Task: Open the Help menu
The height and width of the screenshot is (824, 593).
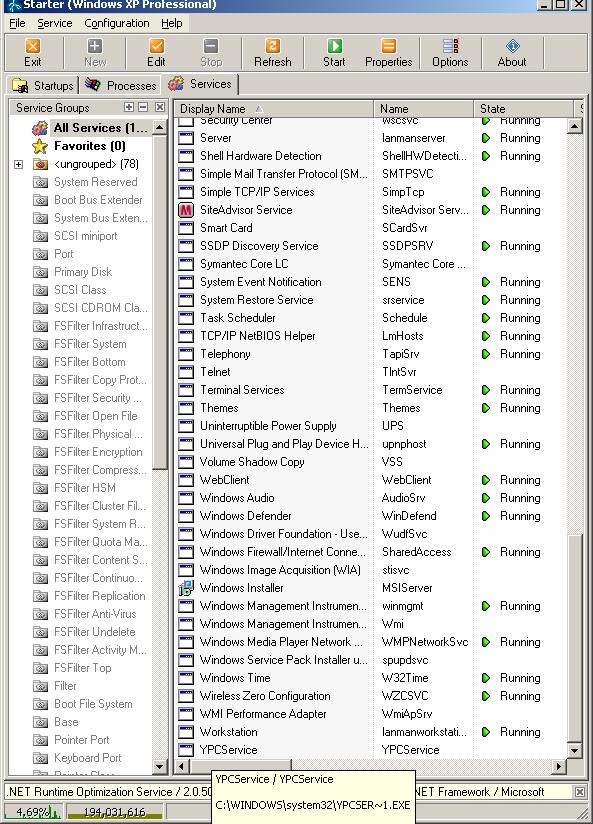Action: tap(171, 23)
